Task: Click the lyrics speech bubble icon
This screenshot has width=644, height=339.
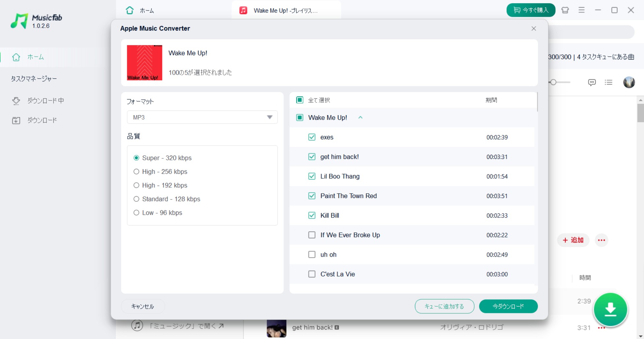Action: pos(592,82)
